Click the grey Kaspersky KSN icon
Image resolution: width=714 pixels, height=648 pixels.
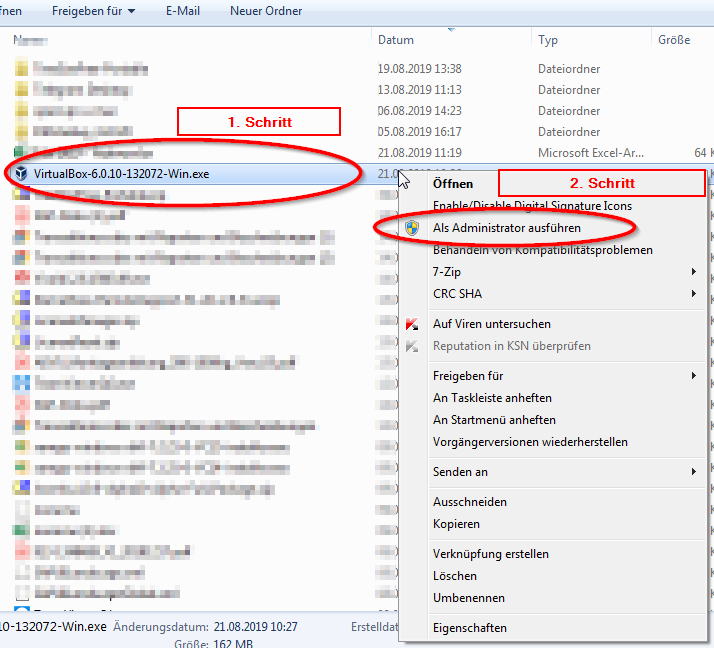(x=412, y=346)
